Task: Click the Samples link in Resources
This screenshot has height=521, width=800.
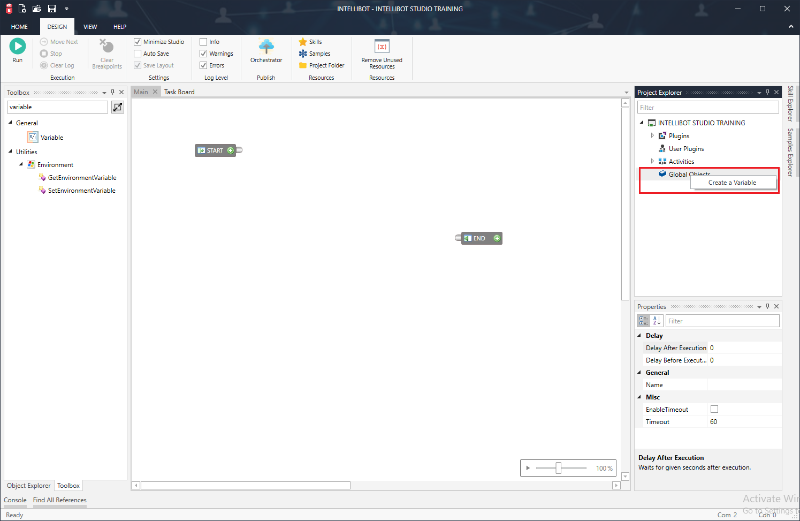Action: [x=320, y=53]
